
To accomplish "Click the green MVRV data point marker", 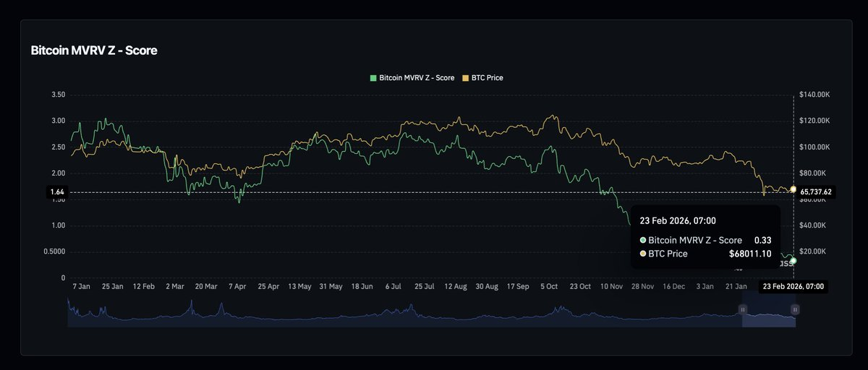I will click(x=793, y=260).
